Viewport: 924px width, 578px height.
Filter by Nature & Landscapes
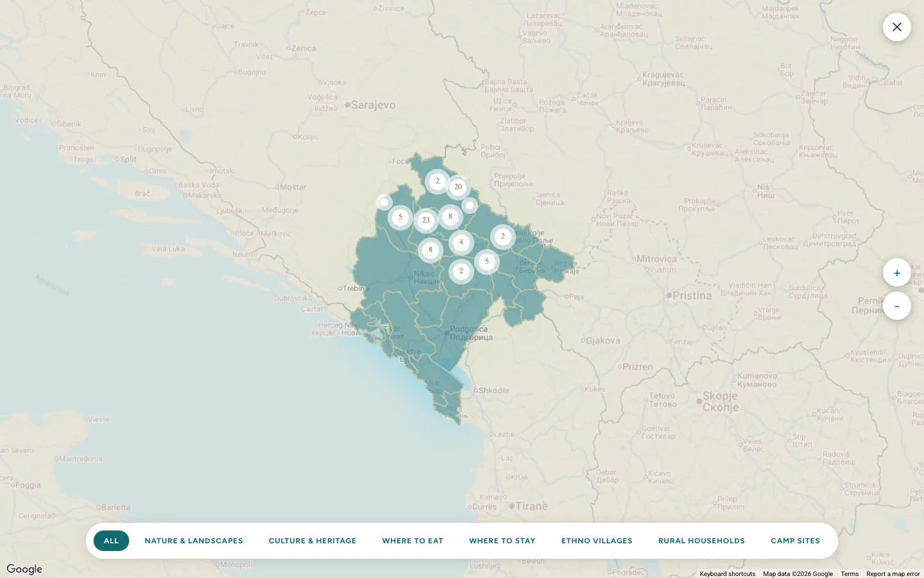(x=194, y=541)
